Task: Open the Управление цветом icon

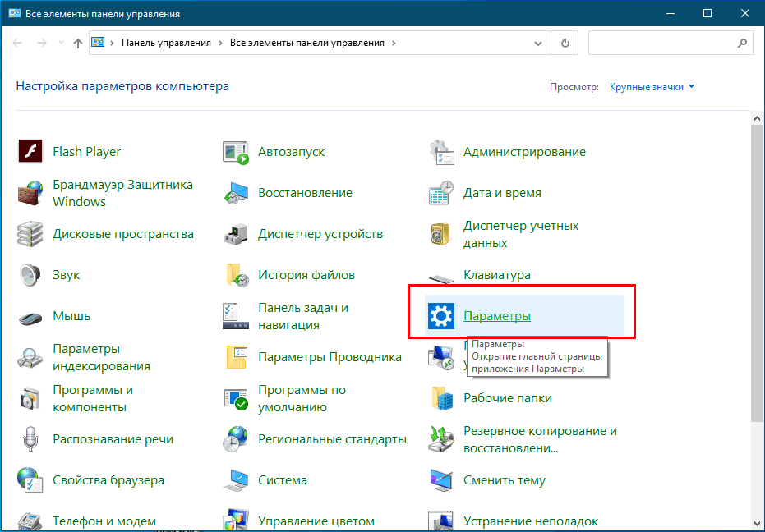Action: (x=236, y=521)
